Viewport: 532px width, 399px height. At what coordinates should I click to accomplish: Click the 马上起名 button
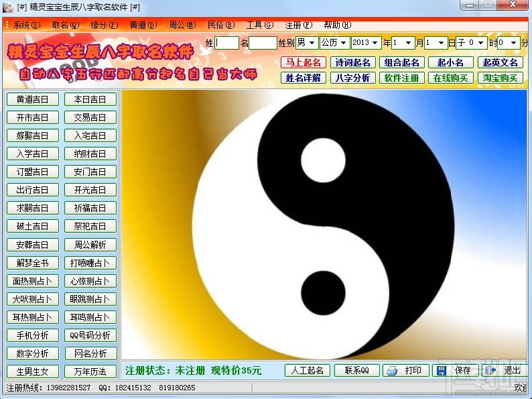click(304, 62)
